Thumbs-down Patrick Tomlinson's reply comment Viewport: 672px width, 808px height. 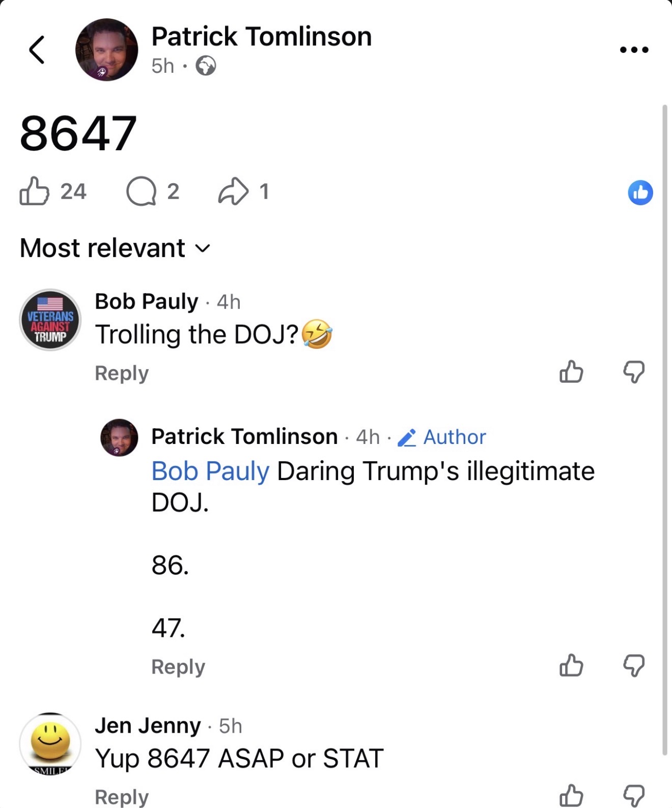click(x=634, y=665)
